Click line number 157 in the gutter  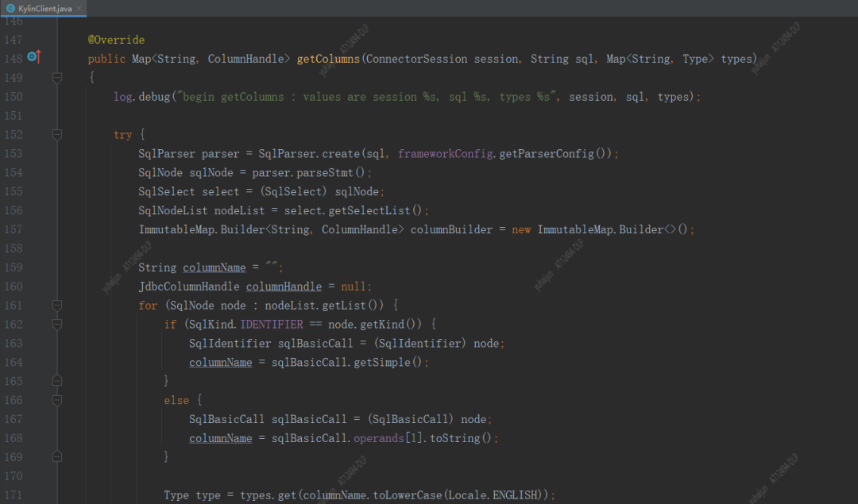click(x=14, y=229)
